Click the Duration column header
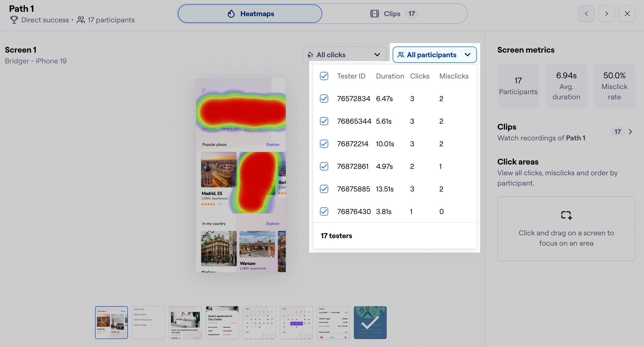The image size is (644, 347). pos(390,76)
